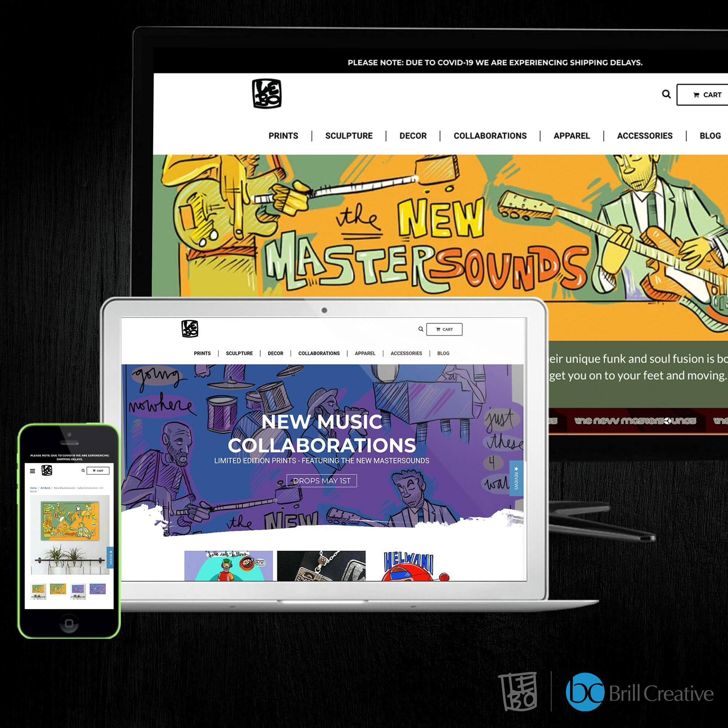Open COLLABORATIONS menu on the large monitor
The image size is (728, 728).
pyautogui.click(x=490, y=136)
